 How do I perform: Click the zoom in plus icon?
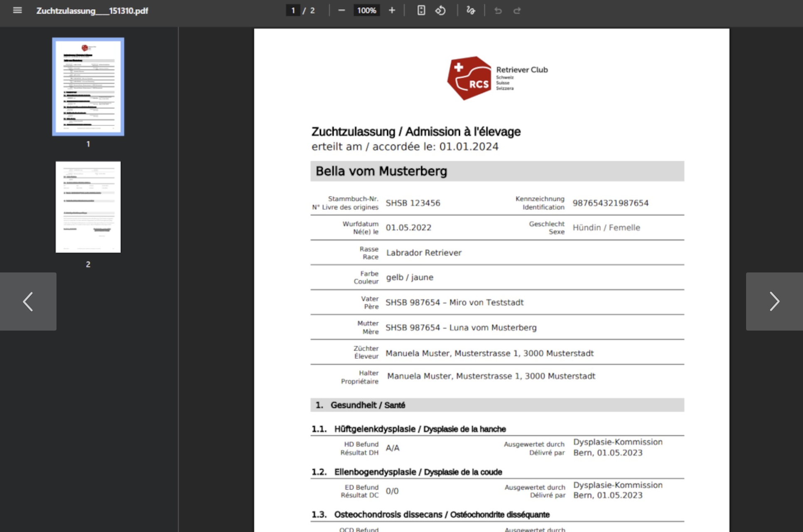pos(392,10)
